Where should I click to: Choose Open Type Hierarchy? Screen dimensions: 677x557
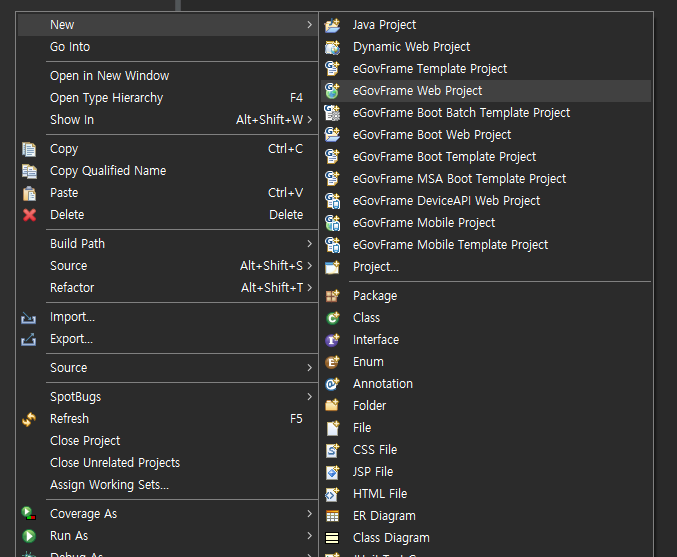point(106,98)
